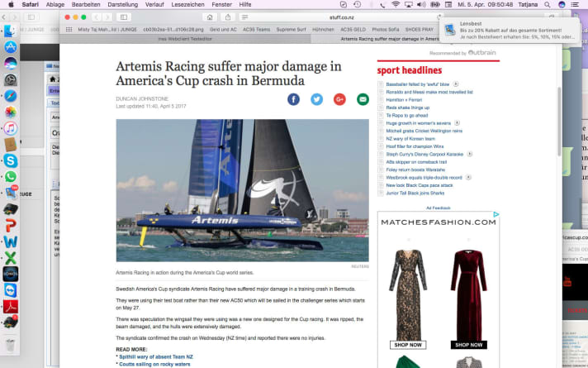Click the AdChoices icon on Matchesfashion ad

coord(496,214)
